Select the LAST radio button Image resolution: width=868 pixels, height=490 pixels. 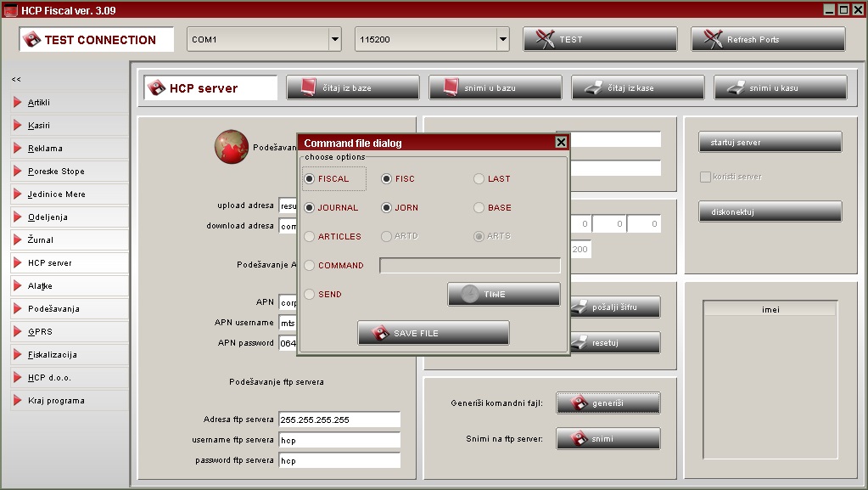pos(479,179)
